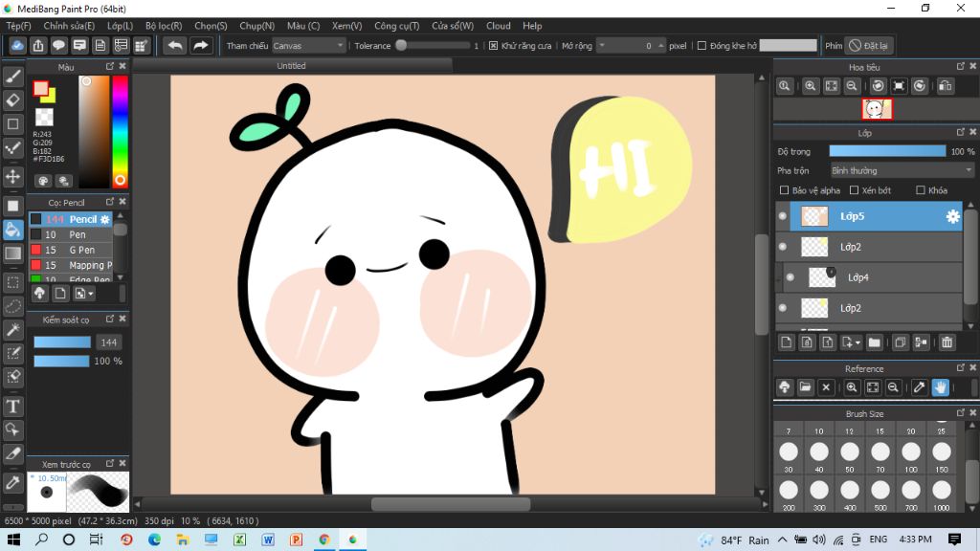Open the Mở rộng value dropdown arrow
Image resolution: width=980 pixels, height=551 pixels.
point(602,46)
